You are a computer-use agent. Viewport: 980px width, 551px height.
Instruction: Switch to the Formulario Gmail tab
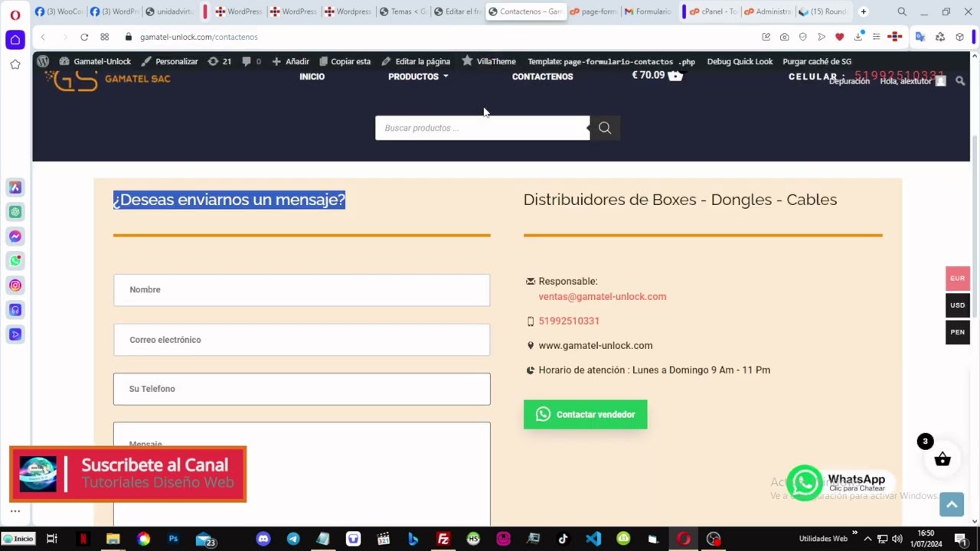point(647,11)
